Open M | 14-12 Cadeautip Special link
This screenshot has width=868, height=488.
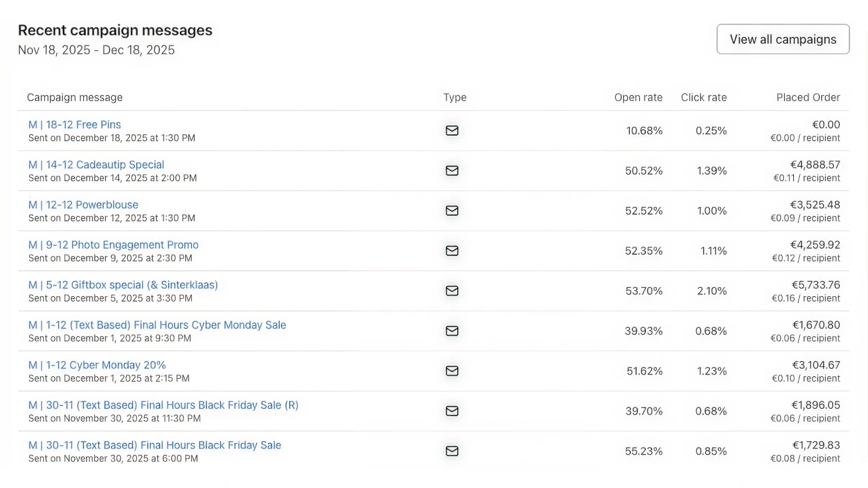click(x=97, y=165)
